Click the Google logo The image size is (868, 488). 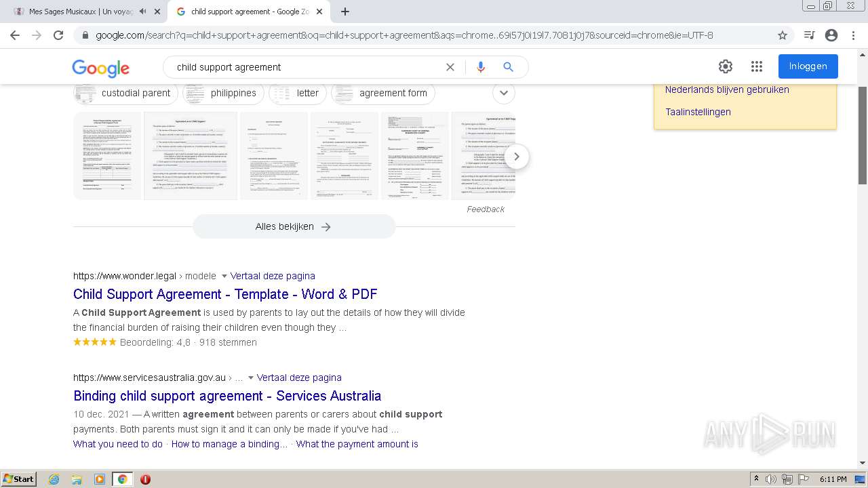point(100,68)
